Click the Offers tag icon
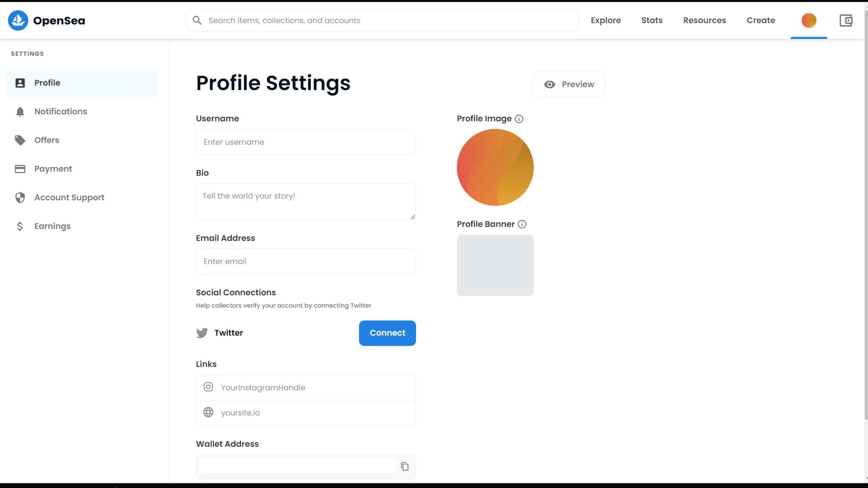This screenshot has width=868, height=488. (x=20, y=140)
